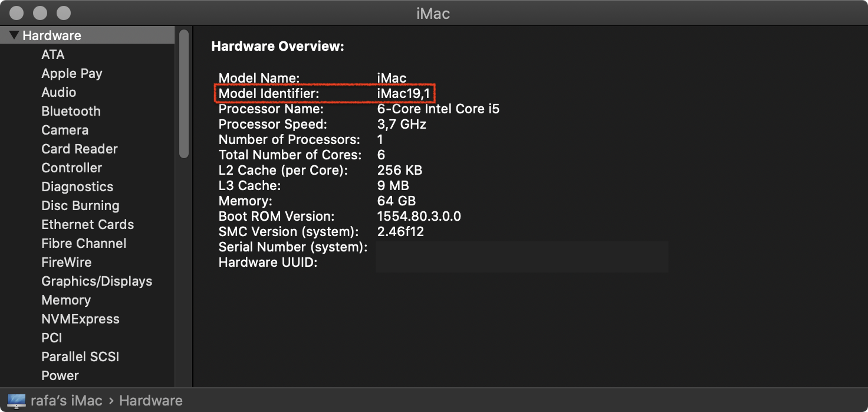Open the ATA sidebar entry
The width and height of the screenshot is (868, 412).
click(52, 54)
